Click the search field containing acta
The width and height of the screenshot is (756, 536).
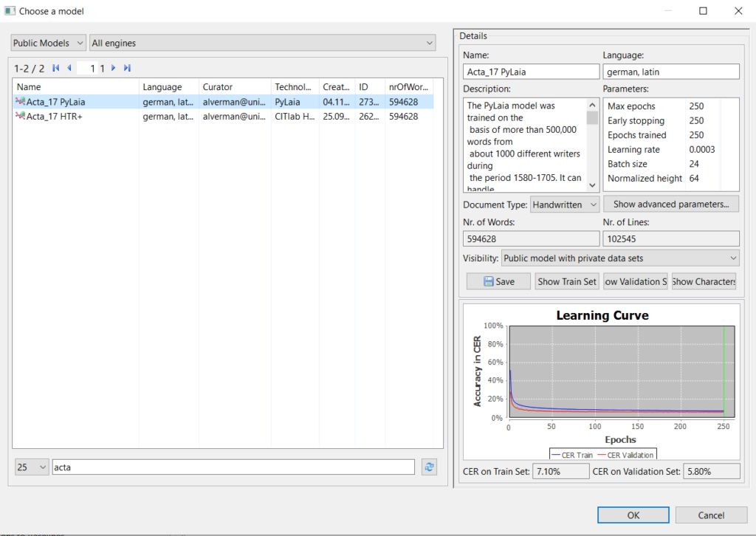tap(233, 467)
